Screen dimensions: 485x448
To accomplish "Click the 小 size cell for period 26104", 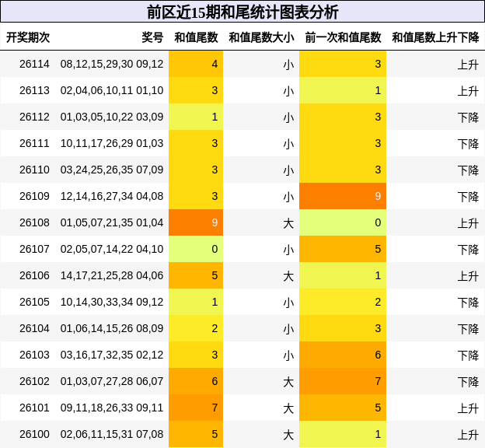I will click(288, 328).
